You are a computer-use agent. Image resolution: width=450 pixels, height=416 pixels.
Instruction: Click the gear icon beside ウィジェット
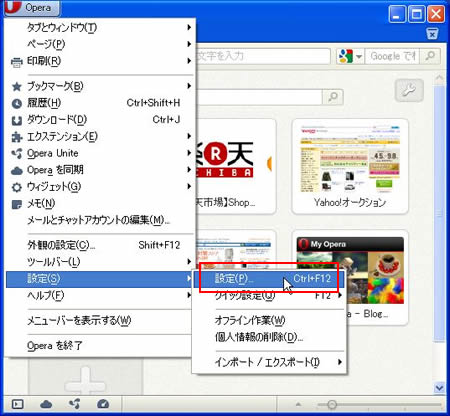point(17,187)
